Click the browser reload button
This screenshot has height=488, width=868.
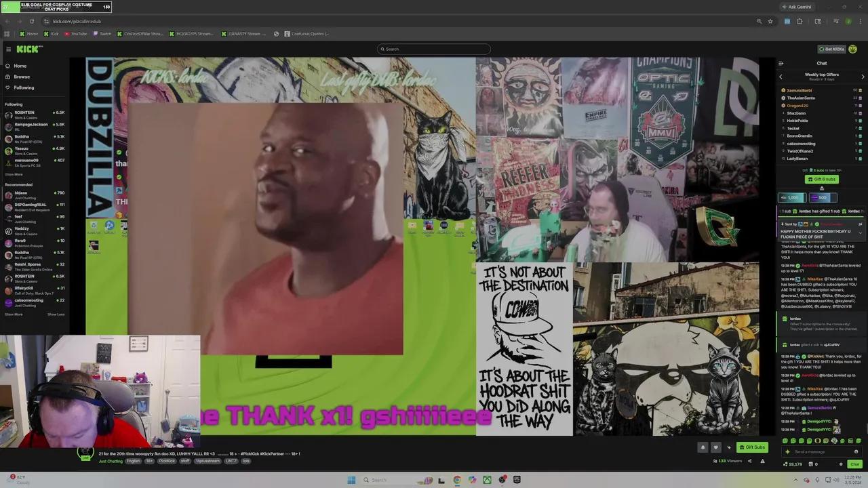click(31, 21)
